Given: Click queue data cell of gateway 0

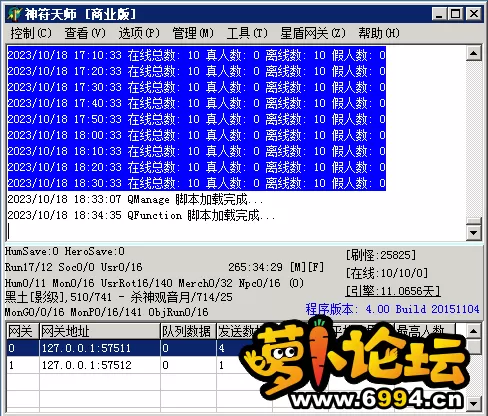Looking at the screenshot, I should (x=188, y=348).
